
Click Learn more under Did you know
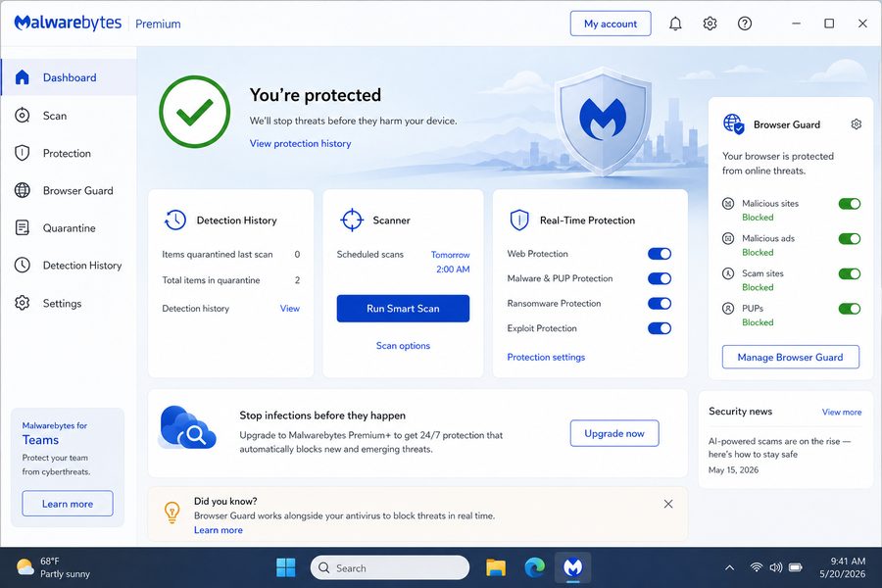click(x=219, y=530)
